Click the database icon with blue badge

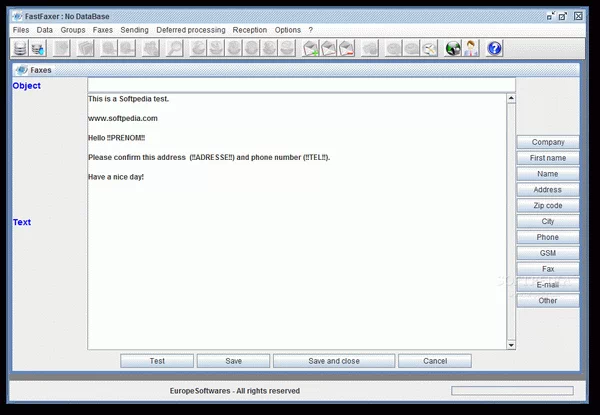click(x=38, y=49)
